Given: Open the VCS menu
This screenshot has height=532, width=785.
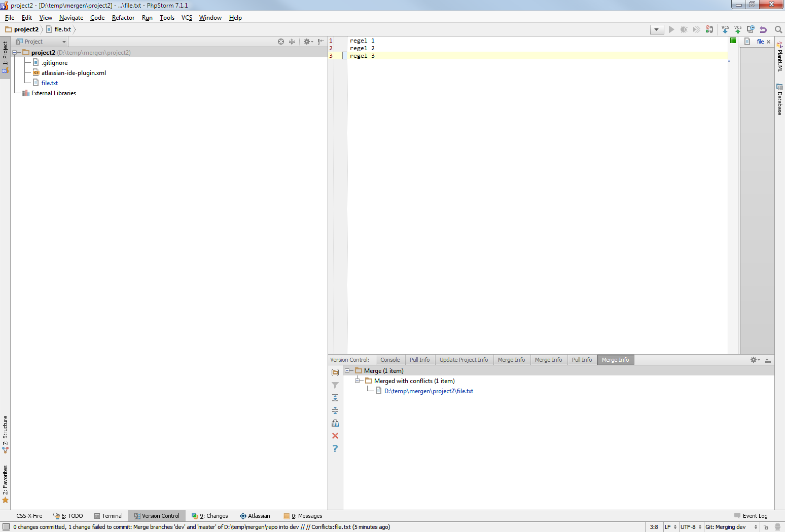Looking at the screenshot, I should point(187,18).
